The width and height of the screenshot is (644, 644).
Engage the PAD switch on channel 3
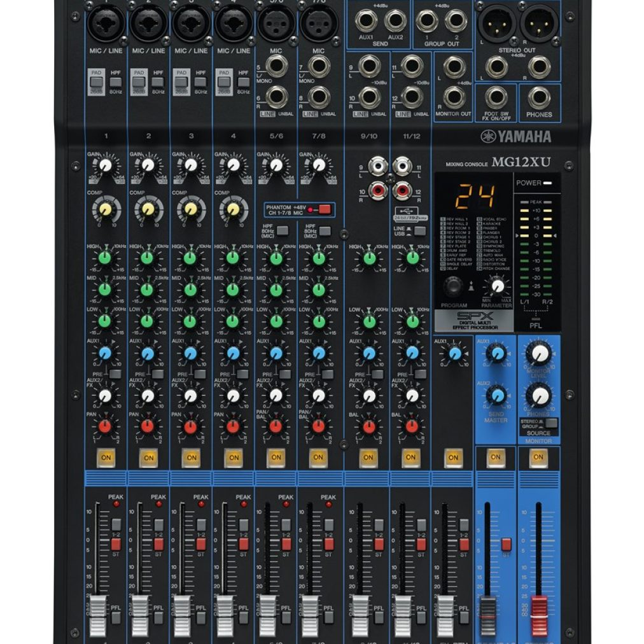(181, 81)
